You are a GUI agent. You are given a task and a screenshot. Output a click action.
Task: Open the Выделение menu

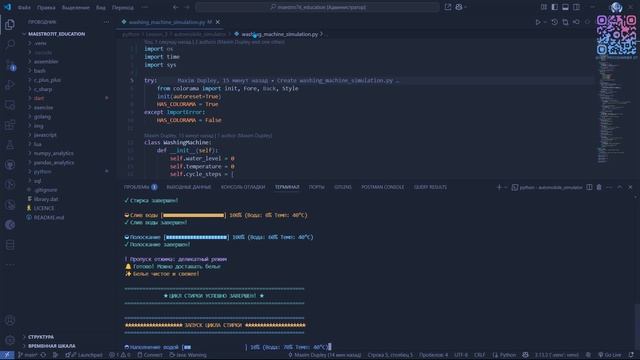pyautogui.click(x=76, y=7)
